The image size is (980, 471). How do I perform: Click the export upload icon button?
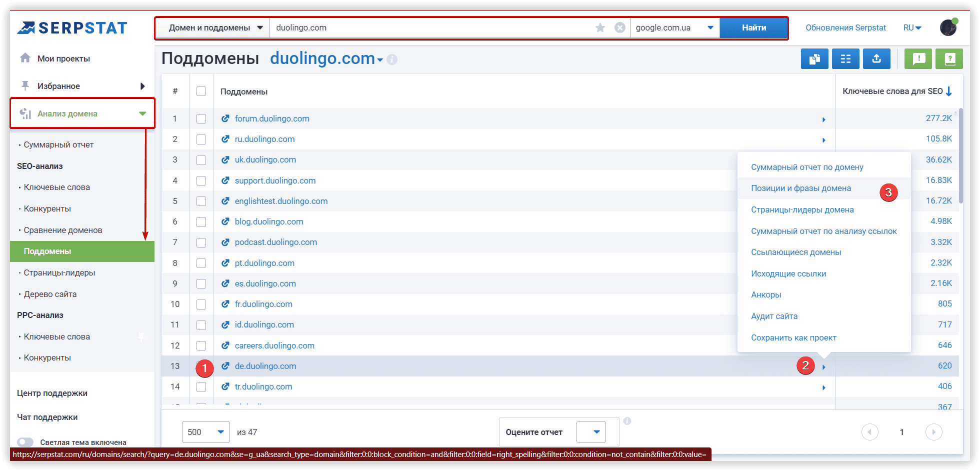[876, 59]
